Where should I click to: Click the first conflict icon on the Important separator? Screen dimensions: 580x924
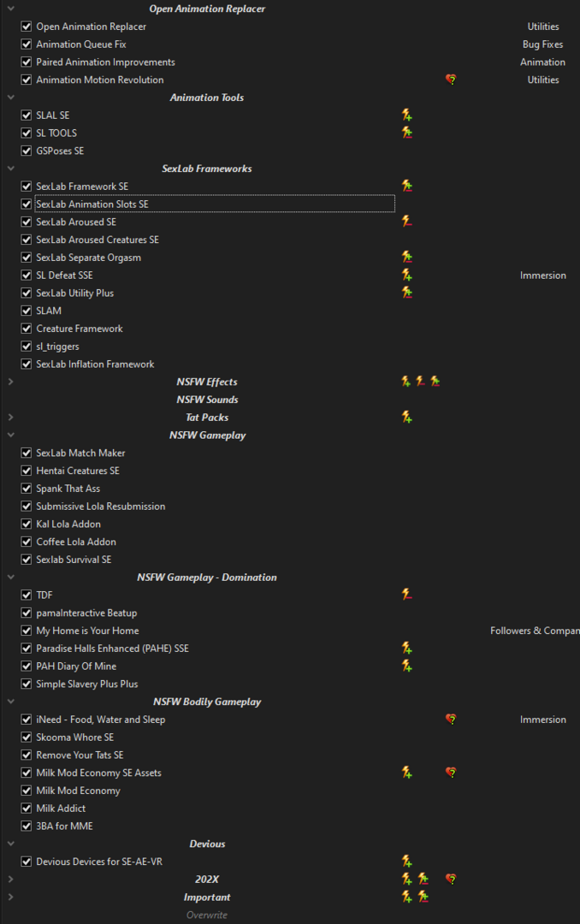tap(406, 897)
